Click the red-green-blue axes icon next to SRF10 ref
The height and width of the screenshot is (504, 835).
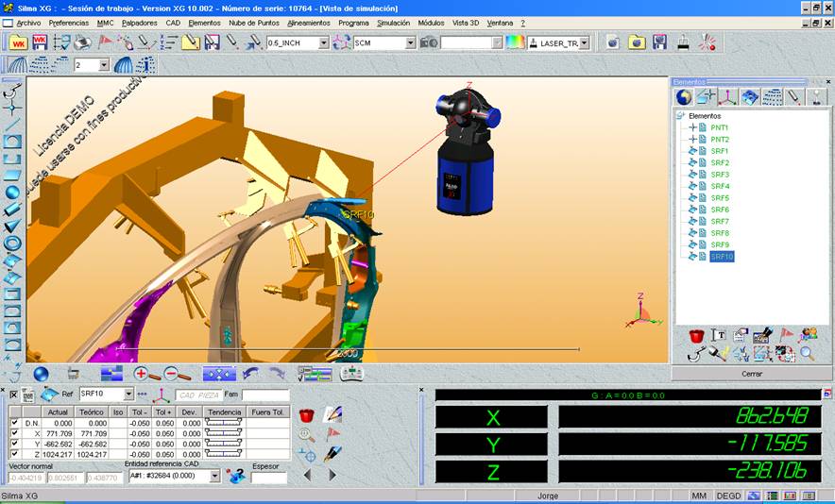pyautogui.click(x=161, y=395)
